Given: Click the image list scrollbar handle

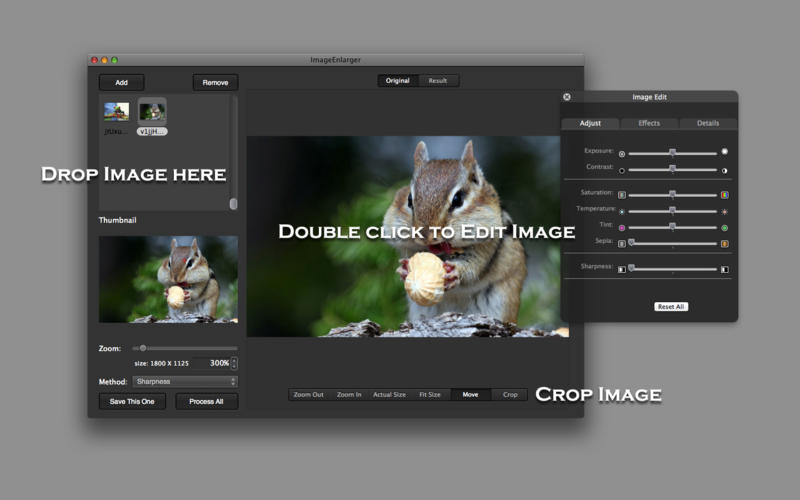Looking at the screenshot, I should (x=234, y=204).
